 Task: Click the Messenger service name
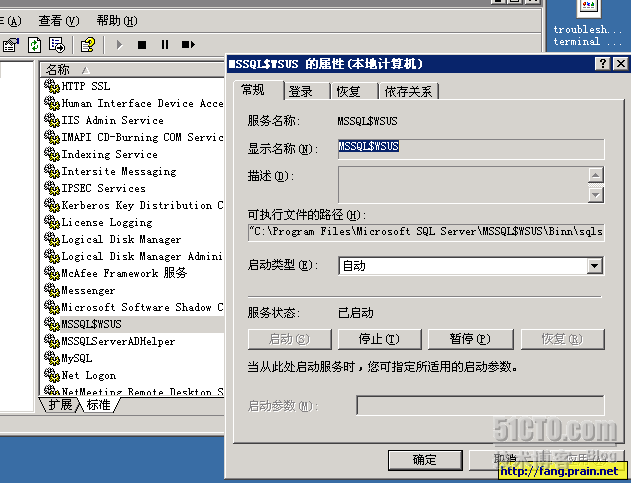click(x=88, y=291)
